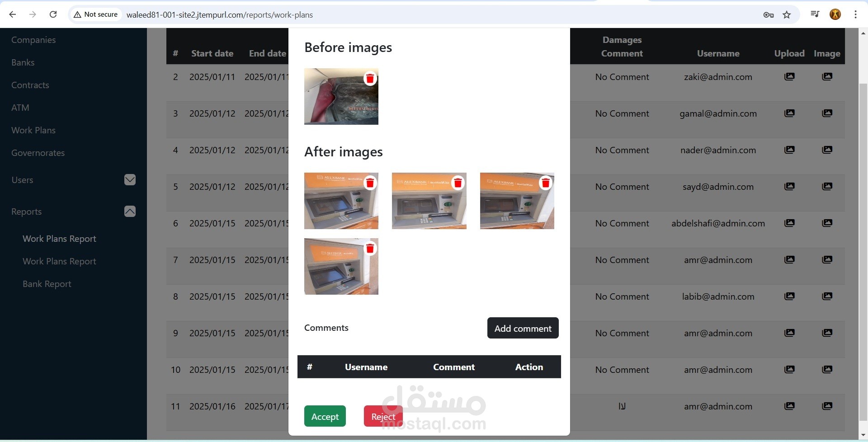
Task: Click Image icon in row 11
Action: (x=827, y=406)
